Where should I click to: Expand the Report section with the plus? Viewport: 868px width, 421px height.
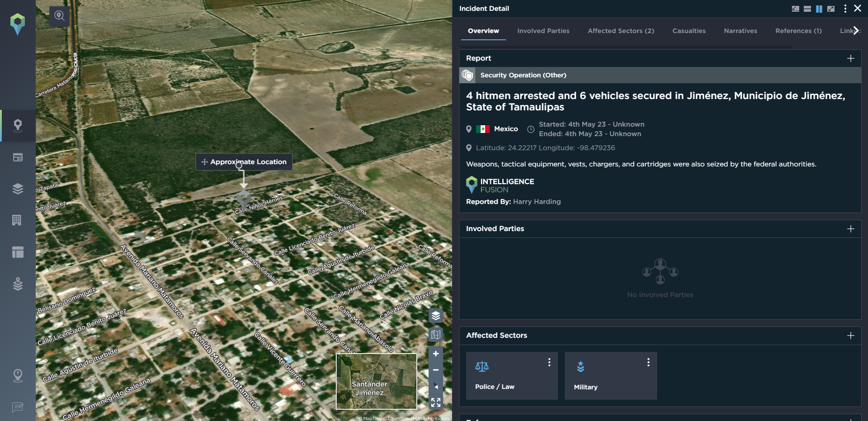pos(851,58)
